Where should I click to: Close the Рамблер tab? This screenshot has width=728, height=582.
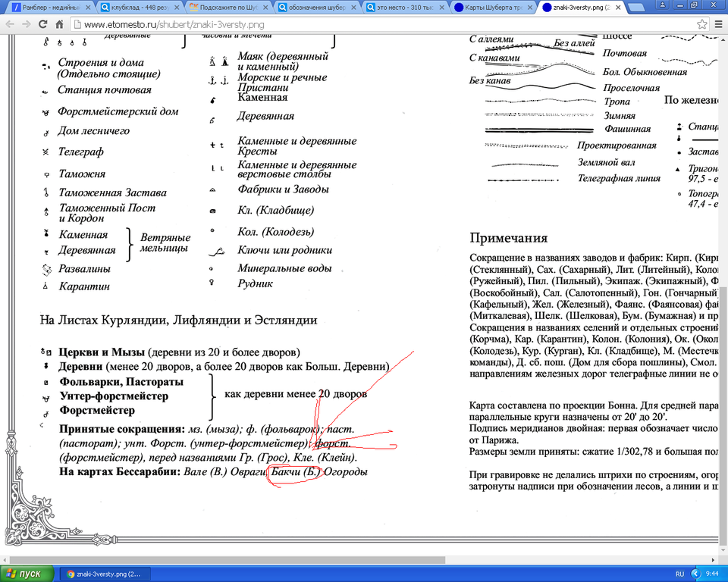coord(87,8)
